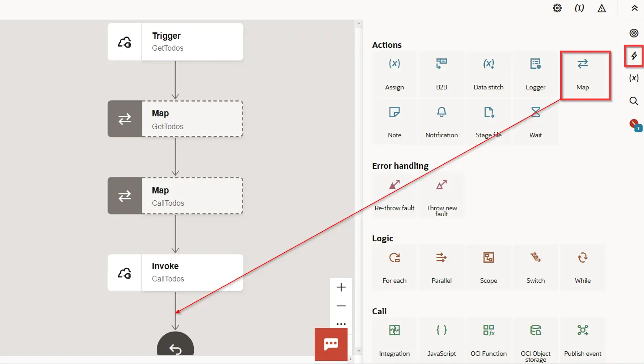644x364 pixels.
Task: Open the red chat feedback button
Action: (x=331, y=344)
